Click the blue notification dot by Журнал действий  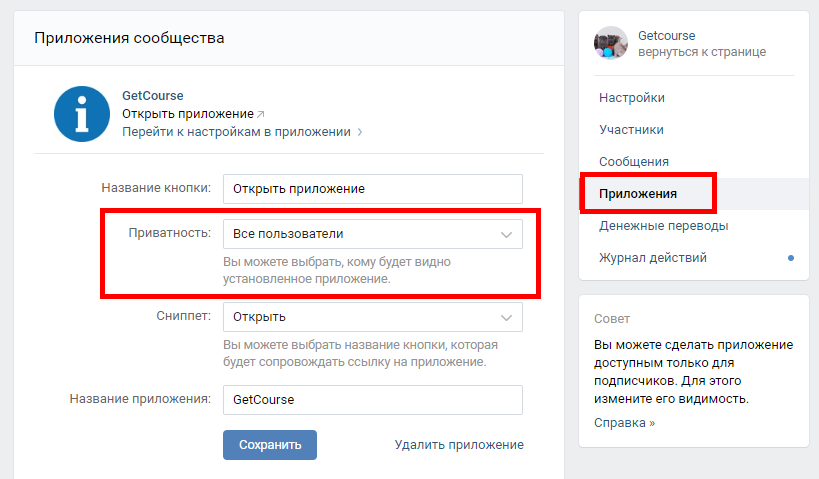[791, 258]
